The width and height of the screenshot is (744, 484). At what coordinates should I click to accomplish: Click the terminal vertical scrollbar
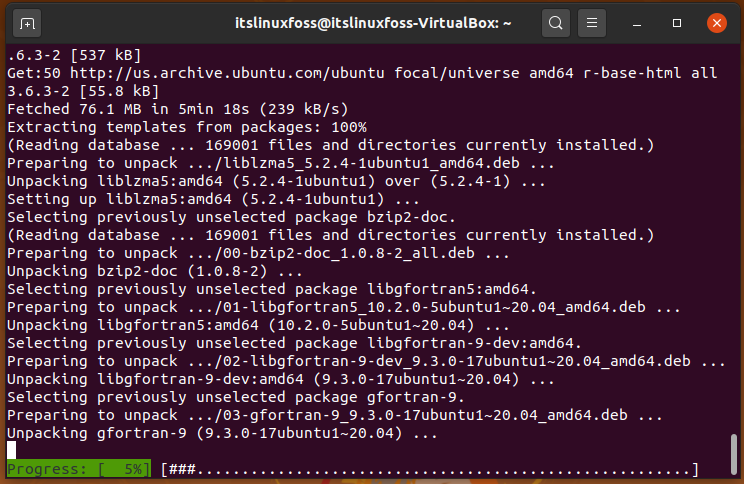pyautogui.click(x=734, y=453)
